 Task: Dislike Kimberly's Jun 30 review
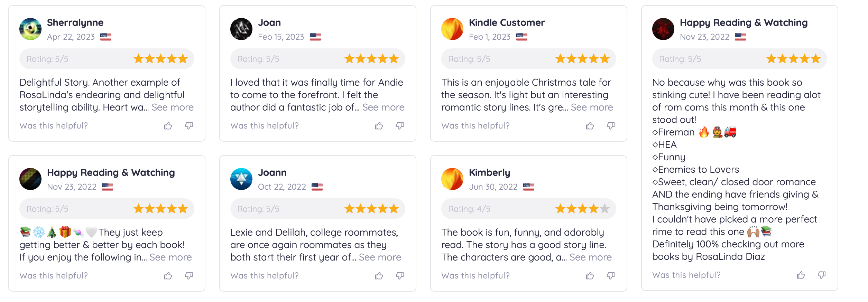(611, 276)
